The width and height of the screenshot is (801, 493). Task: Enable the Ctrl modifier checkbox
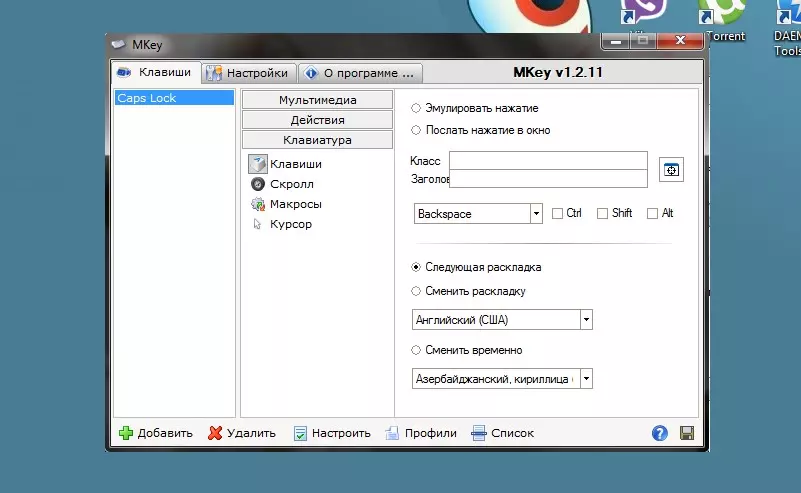[558, 213]
